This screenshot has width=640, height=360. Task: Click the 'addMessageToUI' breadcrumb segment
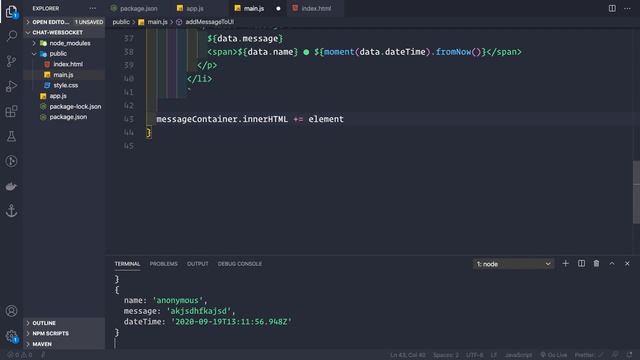click(209, 22)
